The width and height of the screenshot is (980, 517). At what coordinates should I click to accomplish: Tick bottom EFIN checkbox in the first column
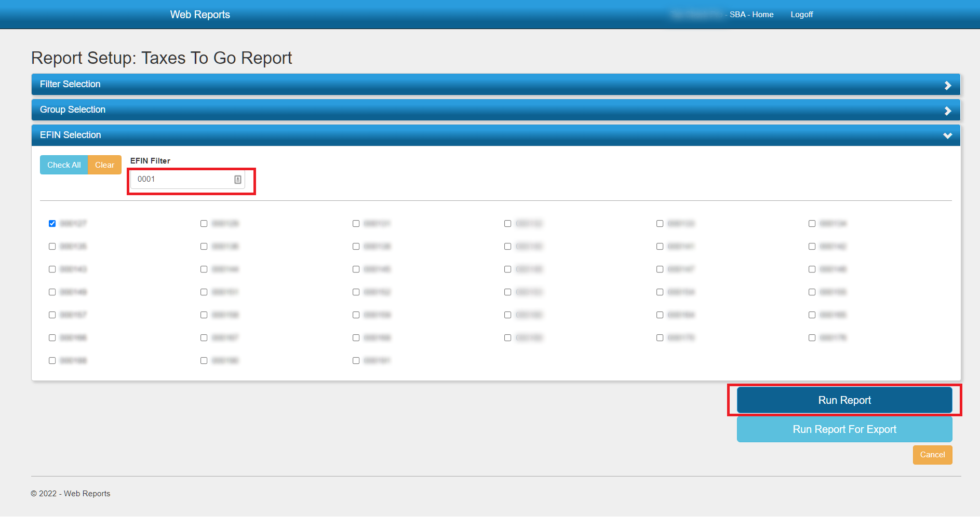[x=52, y=361]
